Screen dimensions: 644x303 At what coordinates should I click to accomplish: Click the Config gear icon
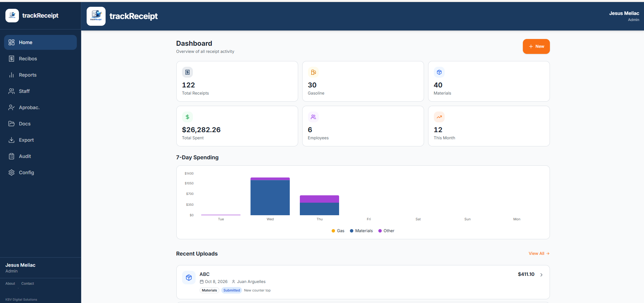point(12,173)
